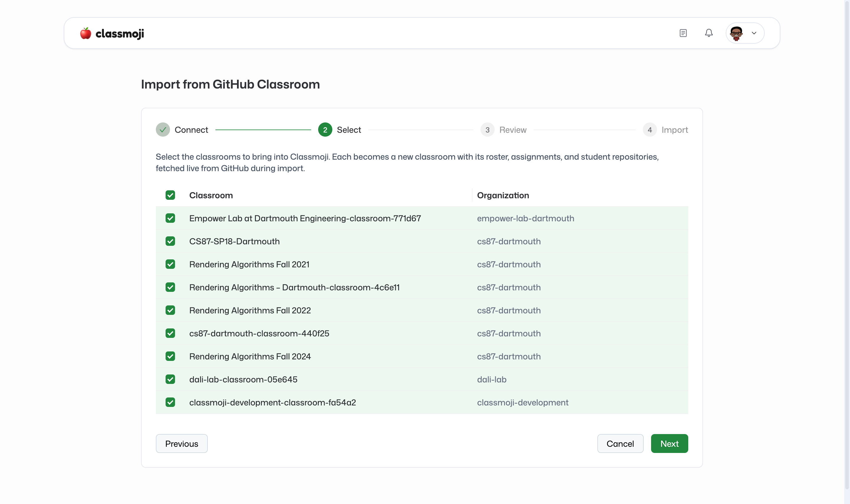Click CS87-SP18-Dartmouth classroom name
This screenshot has width=850, height=504.
(234, 241)
